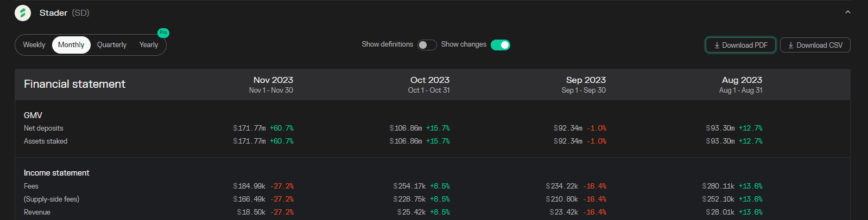Enable the Show definitions toggle
The height and width of the screenshot is (220, 868).
click(427, 45)
